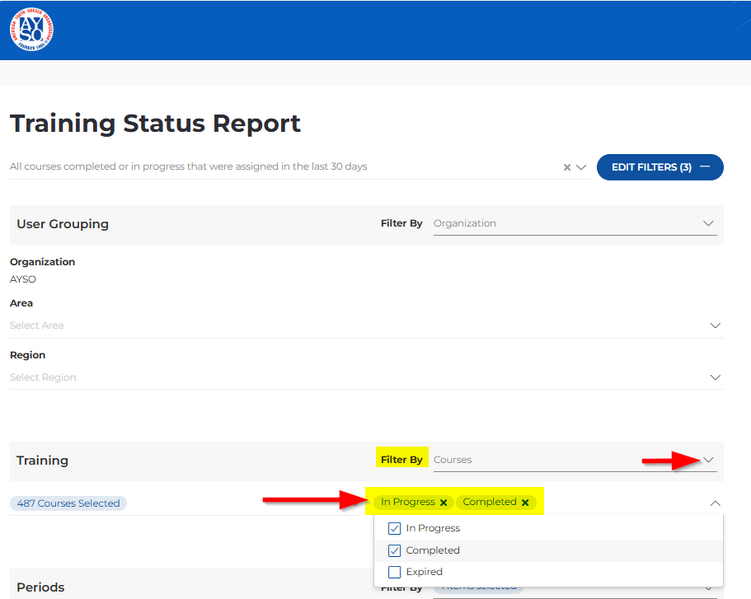Viewport: 751px width, 599px height.
Task: Remove the Completed tag with its x
Action: [525, 503]
